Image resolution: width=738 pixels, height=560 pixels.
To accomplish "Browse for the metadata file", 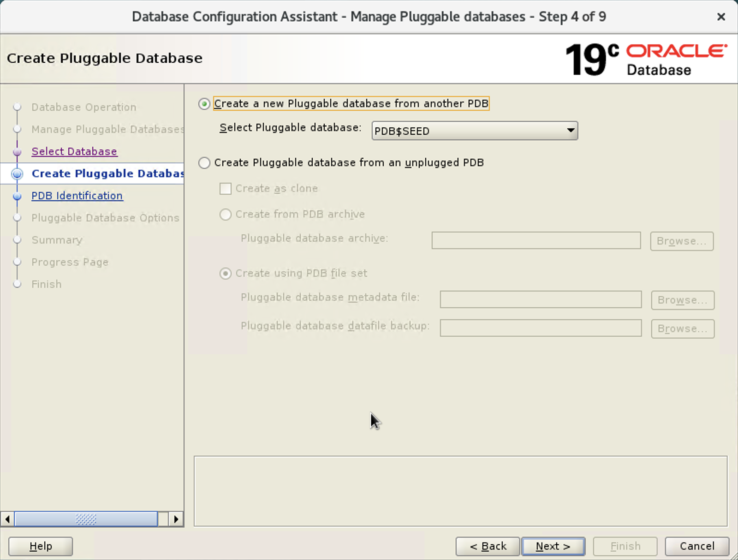I will tap(683, 300).
